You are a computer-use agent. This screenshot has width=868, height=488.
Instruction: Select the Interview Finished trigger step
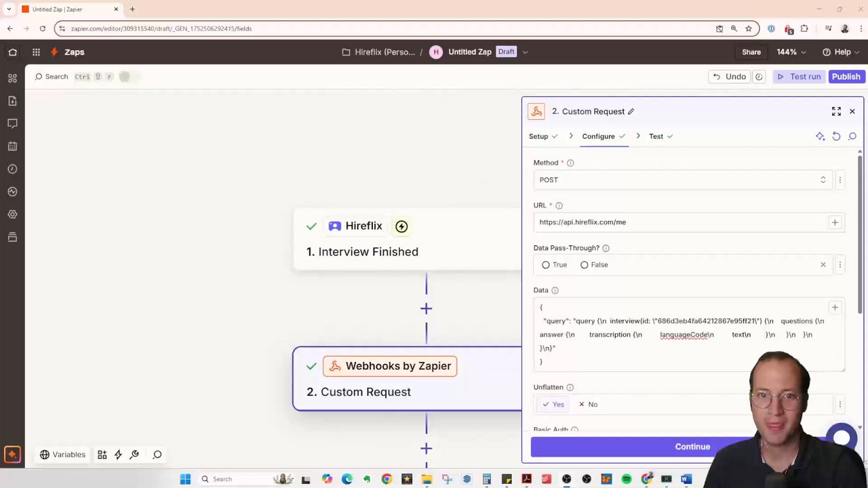tap(408, 239)
